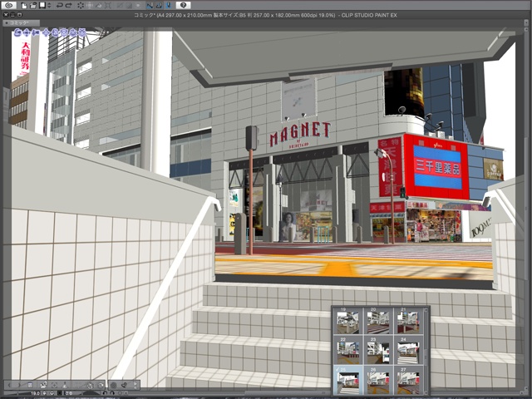Click the rotation angle slider in the status bar
This screenshot has height=399, width=532.
click(x=91, y=393)
